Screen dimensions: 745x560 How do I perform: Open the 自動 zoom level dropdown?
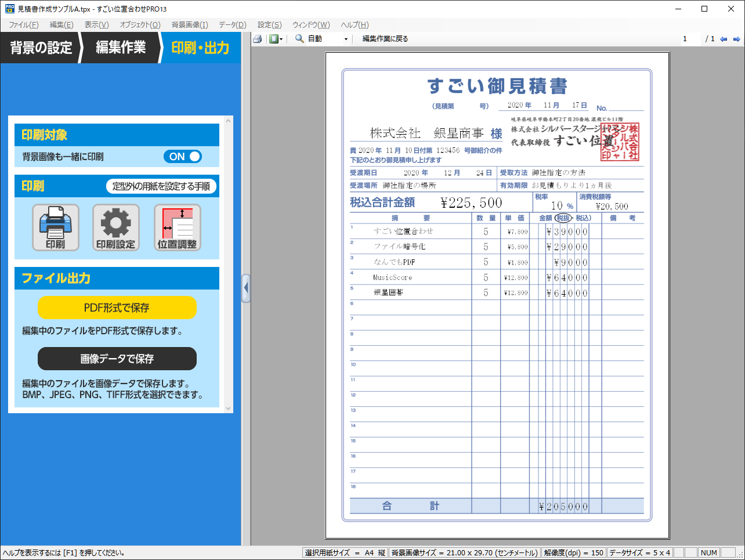[346, 39]
